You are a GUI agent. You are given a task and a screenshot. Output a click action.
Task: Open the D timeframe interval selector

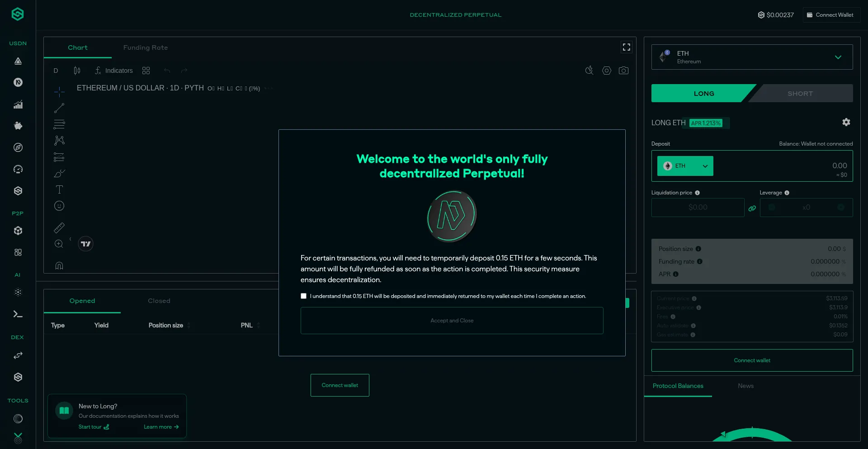[56, 71]
